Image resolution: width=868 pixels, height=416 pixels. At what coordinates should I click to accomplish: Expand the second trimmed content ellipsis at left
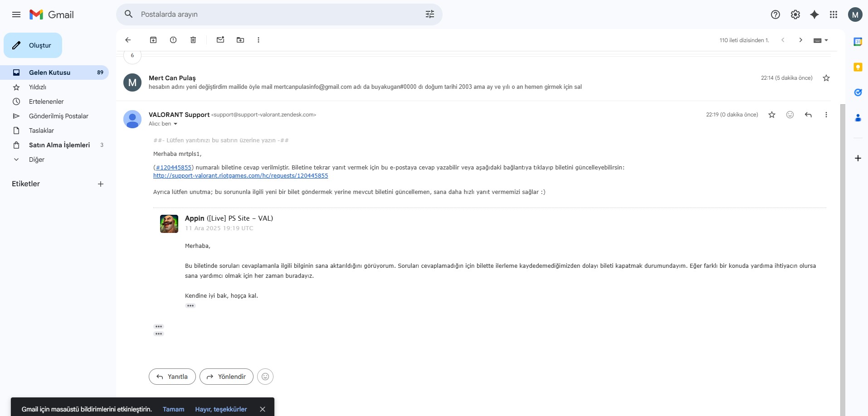pyautogui.click(x=158, y=334)
